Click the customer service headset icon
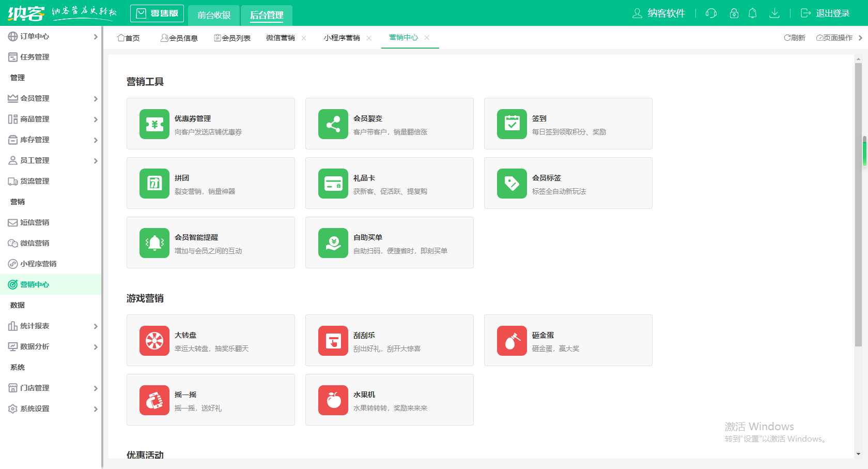Screen dimensions: 868x469 click(711, 13)
